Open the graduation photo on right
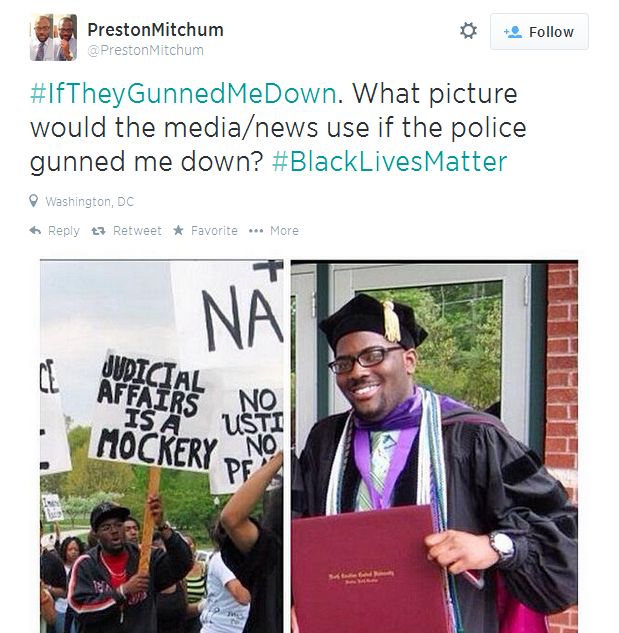This screenshot has width=619, height=633. [434, 446]
